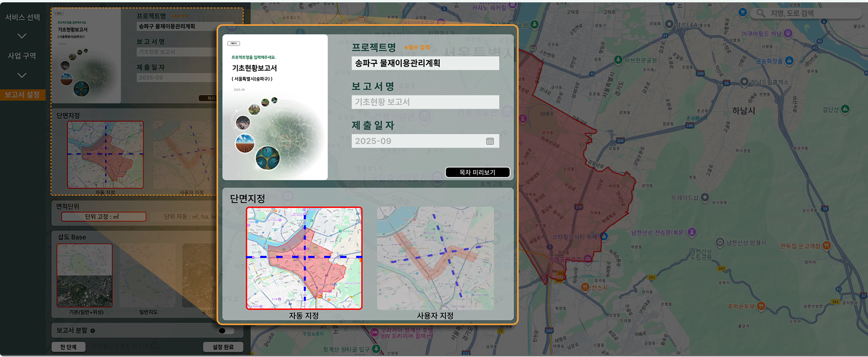This screenshot has width=868, height=357.
Task: Click the info icon beside 보고서 분할
Action: (93, 331)
